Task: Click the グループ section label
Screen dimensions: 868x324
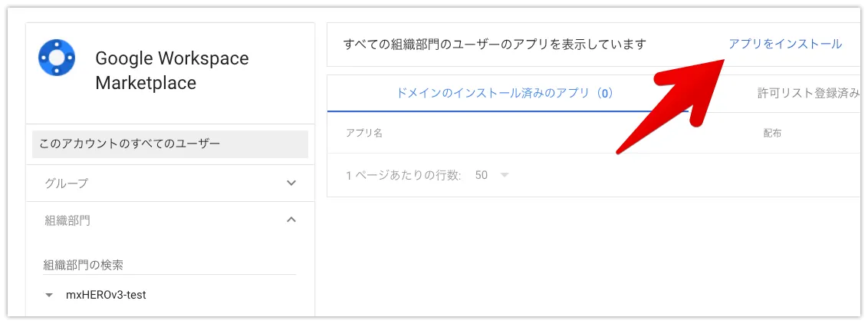Action: (67, 183)
